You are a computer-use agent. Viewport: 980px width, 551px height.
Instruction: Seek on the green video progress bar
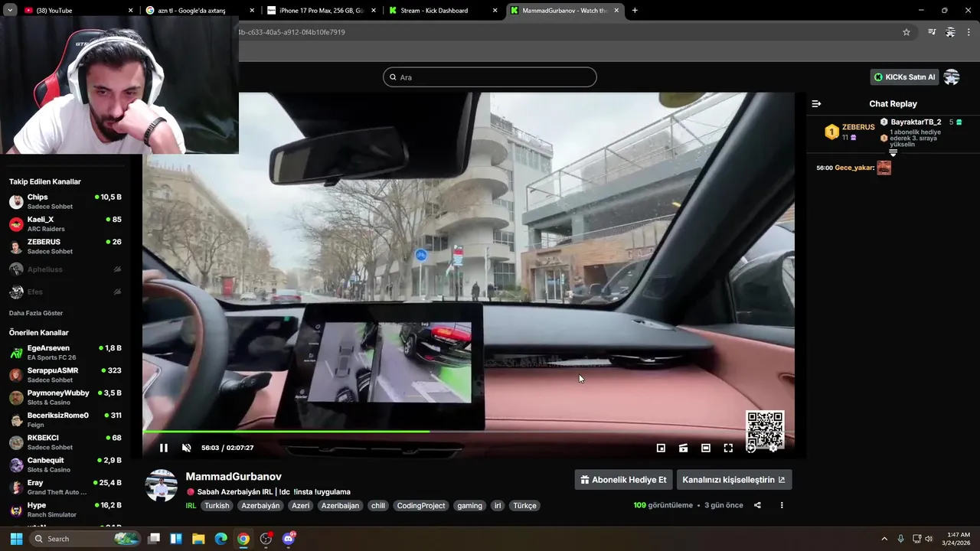point(469,432)
